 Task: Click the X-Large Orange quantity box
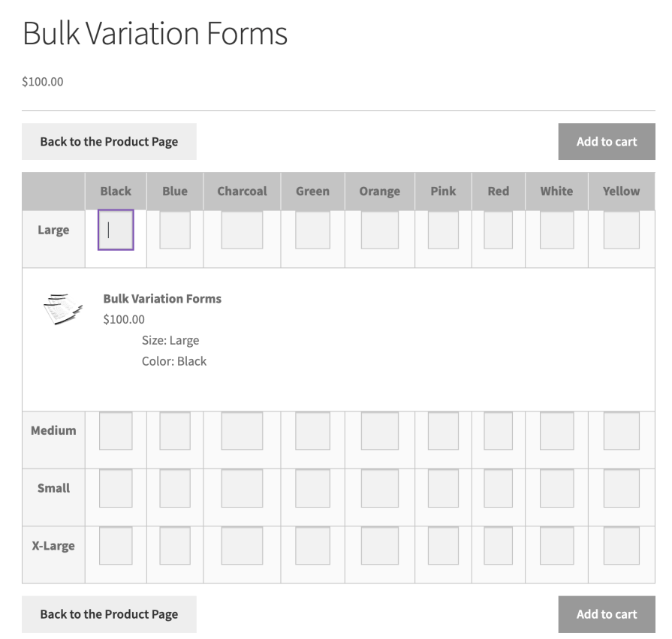click(379, 546)
